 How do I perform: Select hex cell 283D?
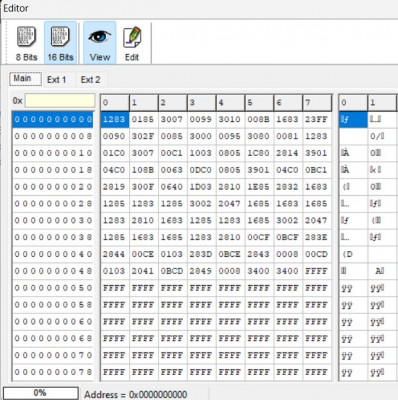(x=202, y=254)
